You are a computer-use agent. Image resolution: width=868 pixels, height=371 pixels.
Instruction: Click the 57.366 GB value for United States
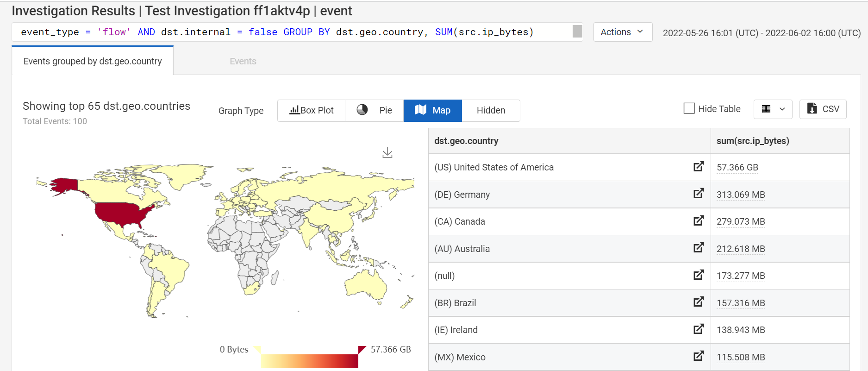[x=737, y=167]
